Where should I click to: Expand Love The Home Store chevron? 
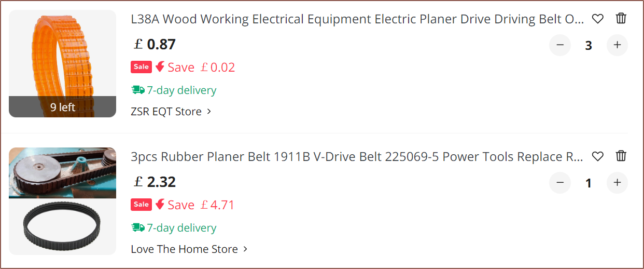(x=245, y=249)
